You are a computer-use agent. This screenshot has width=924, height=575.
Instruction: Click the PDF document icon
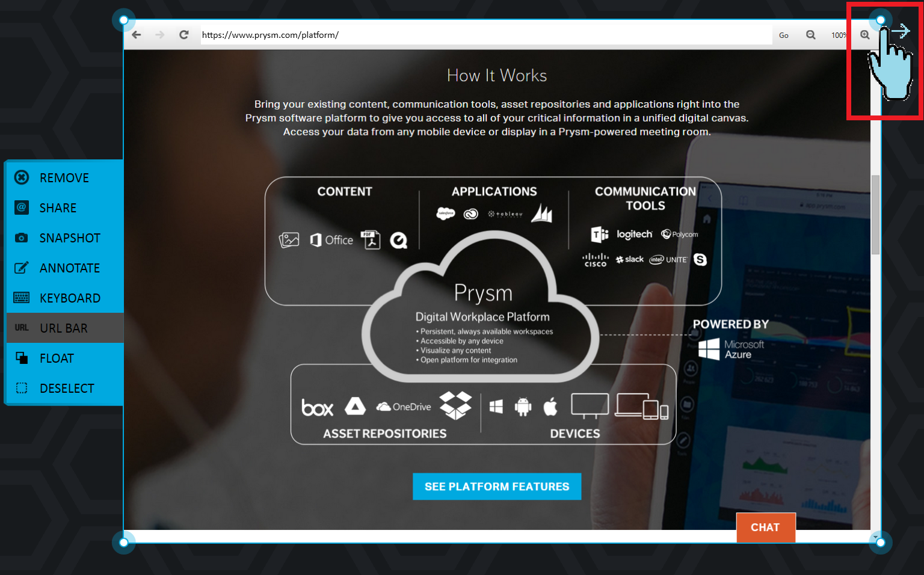pos(371,239)
